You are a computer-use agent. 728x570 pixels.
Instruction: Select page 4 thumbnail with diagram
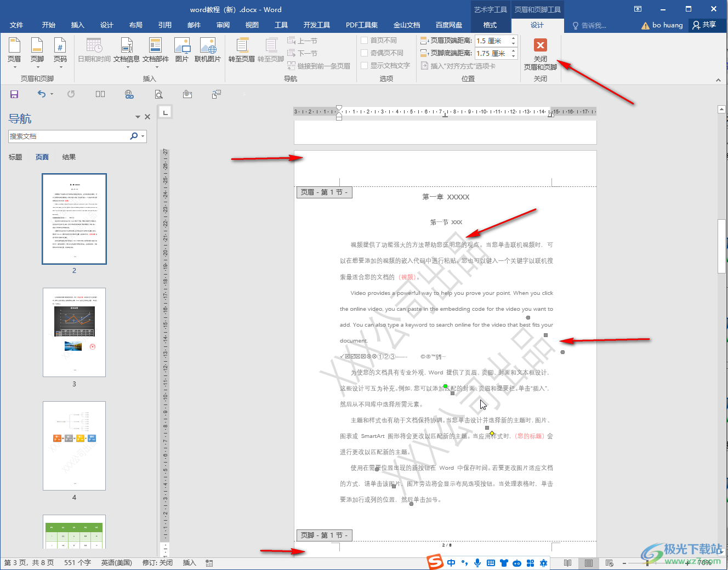[x=75, y=446]
